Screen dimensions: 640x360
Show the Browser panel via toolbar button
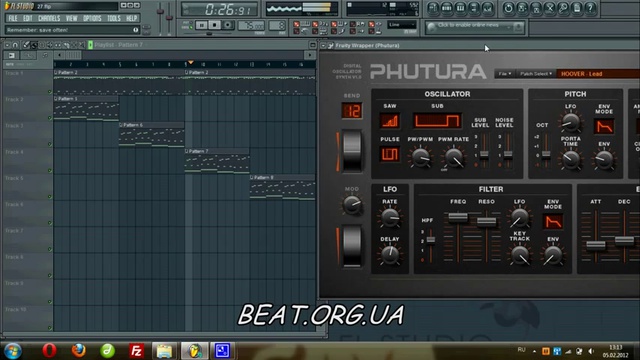[473, 8]
